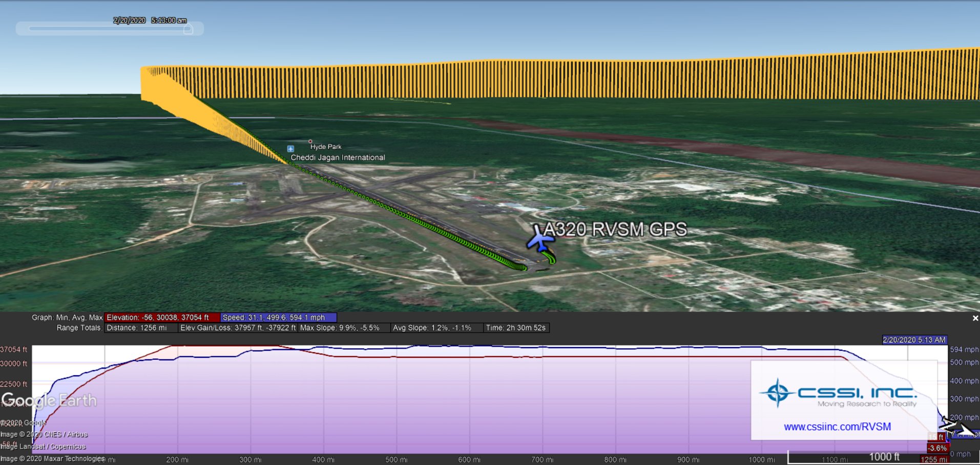Click the Image © 2020 Maxar Technologies attribution
The image size is (980, 465).
pyautogui.click(x=53, y=459)
